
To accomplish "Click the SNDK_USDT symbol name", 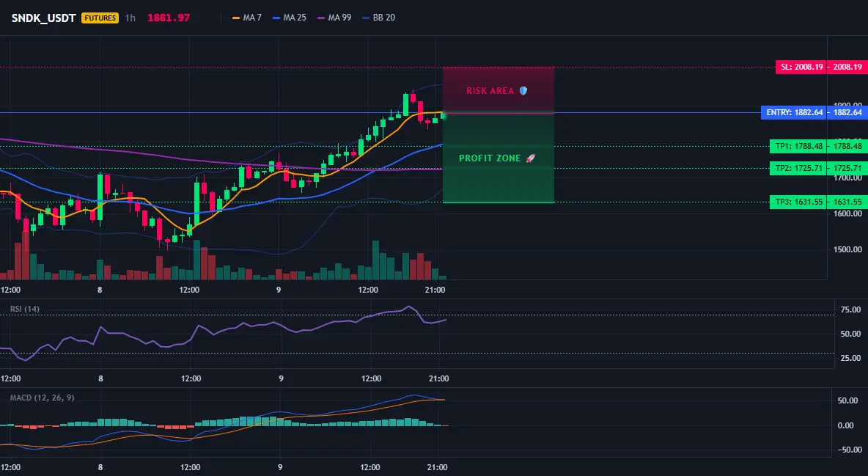I will coord(44,18).
